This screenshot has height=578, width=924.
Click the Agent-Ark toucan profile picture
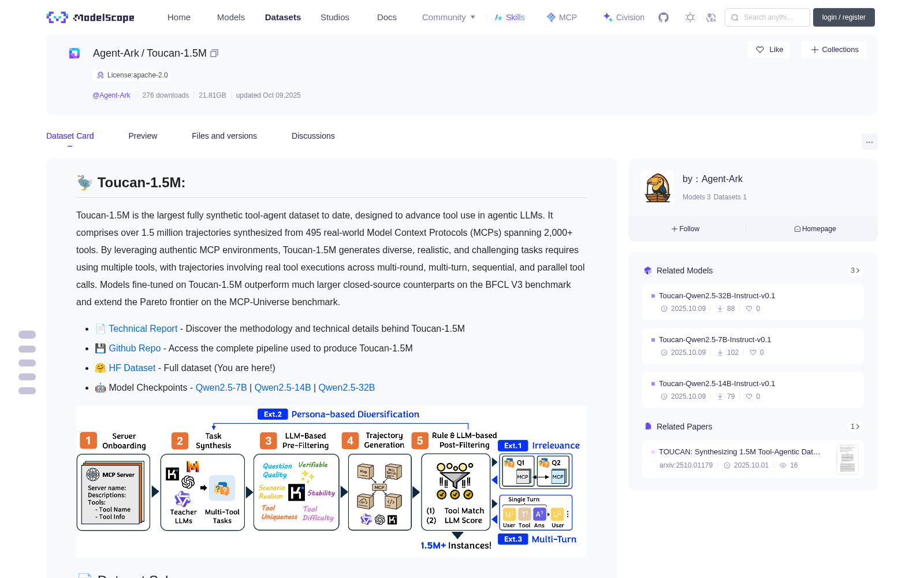[657, 187]
